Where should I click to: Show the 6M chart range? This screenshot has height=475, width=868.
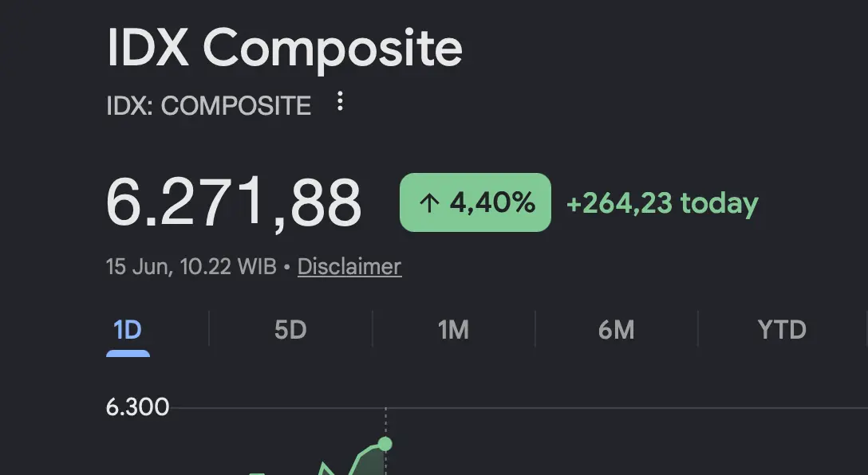pos(616,330)
